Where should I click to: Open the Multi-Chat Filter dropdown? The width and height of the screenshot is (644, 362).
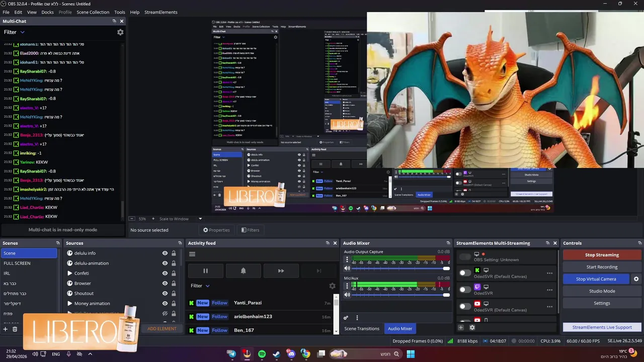pyautogui.click(x=14, y=32)
